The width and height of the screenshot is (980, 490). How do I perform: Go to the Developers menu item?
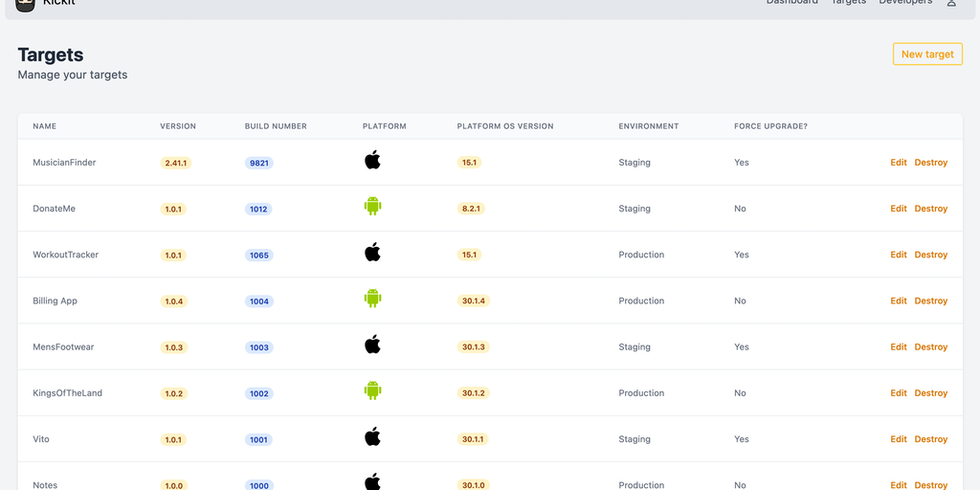coord(904,3)
